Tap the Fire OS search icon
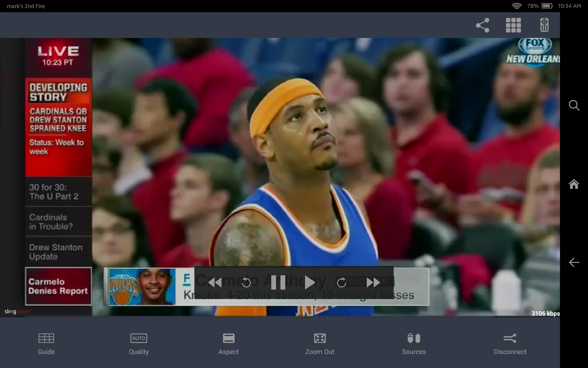588x368 pixels. click(574, 105)
